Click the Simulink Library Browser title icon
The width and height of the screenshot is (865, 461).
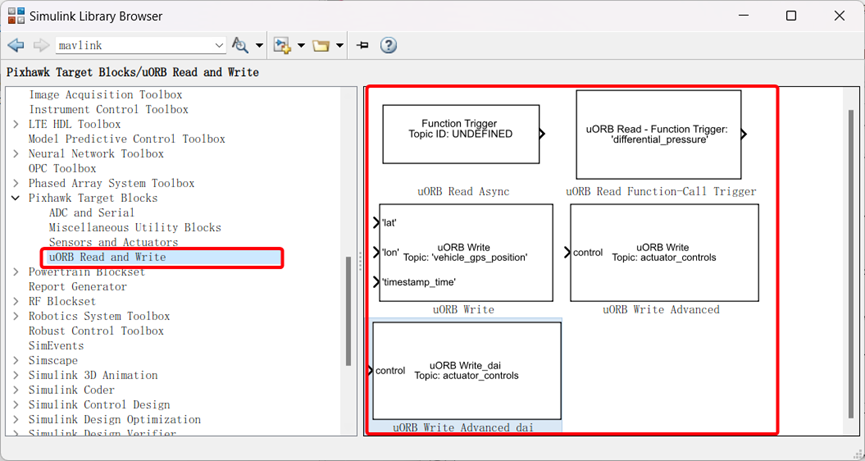coord(16,16)
